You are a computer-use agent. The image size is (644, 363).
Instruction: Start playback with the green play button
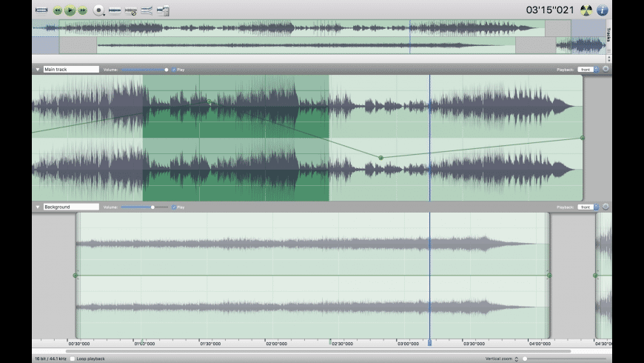tap(70, 10)
